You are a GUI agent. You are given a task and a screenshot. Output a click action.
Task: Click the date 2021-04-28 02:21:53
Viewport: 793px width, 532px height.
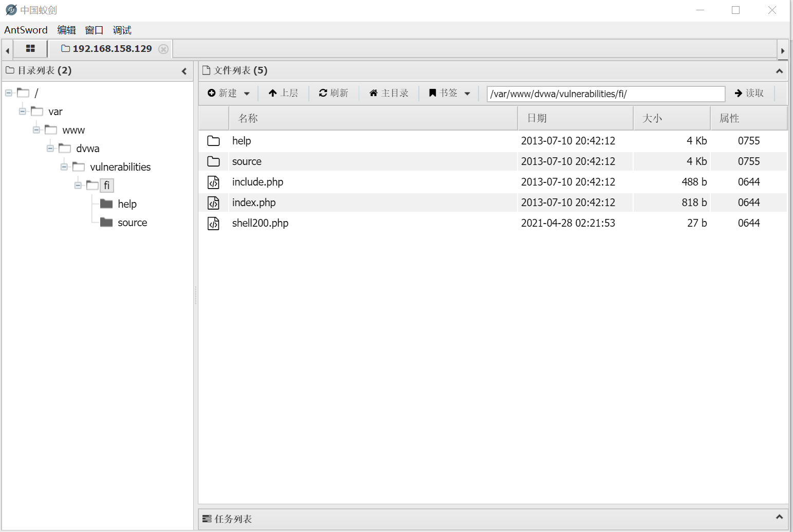[568, 223]
